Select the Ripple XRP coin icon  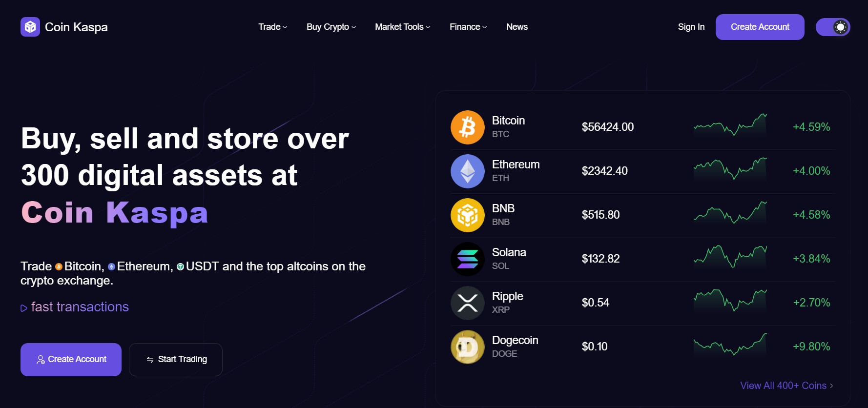coord(468,303)
